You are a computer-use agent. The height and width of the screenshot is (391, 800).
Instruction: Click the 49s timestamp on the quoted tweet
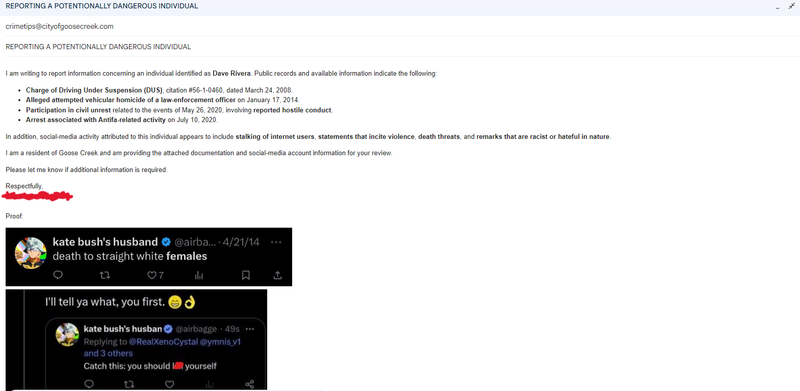pos(233,329)
